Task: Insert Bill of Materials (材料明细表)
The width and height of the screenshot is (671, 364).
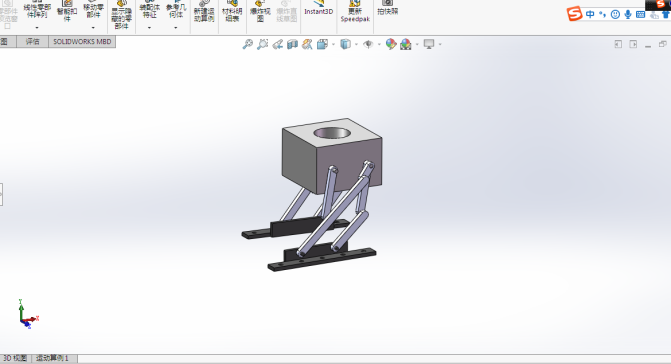Action: (232, 12)
